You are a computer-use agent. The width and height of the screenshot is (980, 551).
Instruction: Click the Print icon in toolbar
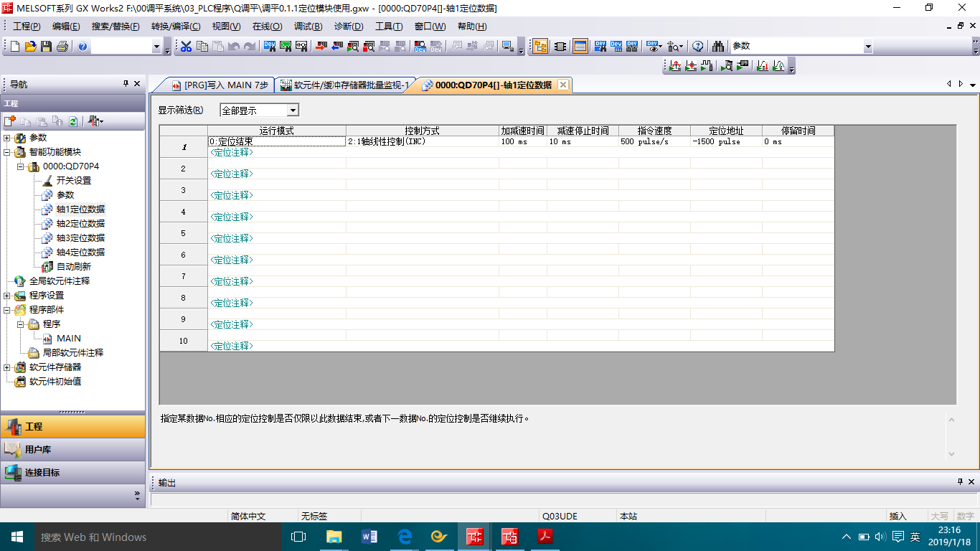tap(62, 47)
